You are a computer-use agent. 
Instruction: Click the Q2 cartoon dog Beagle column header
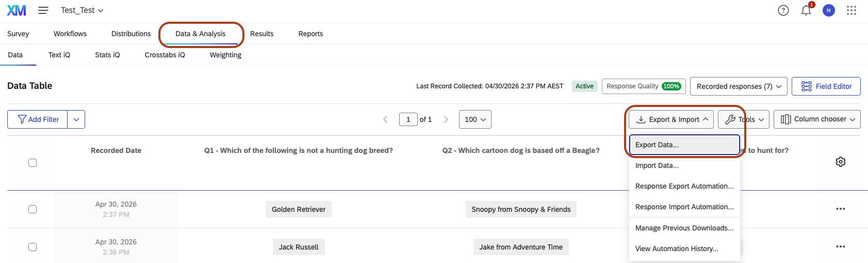tap(521, 150)
